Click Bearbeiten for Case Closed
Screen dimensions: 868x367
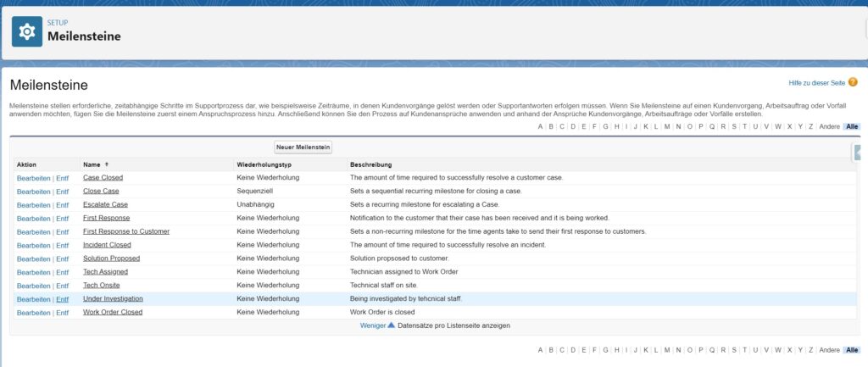point(33,178)
